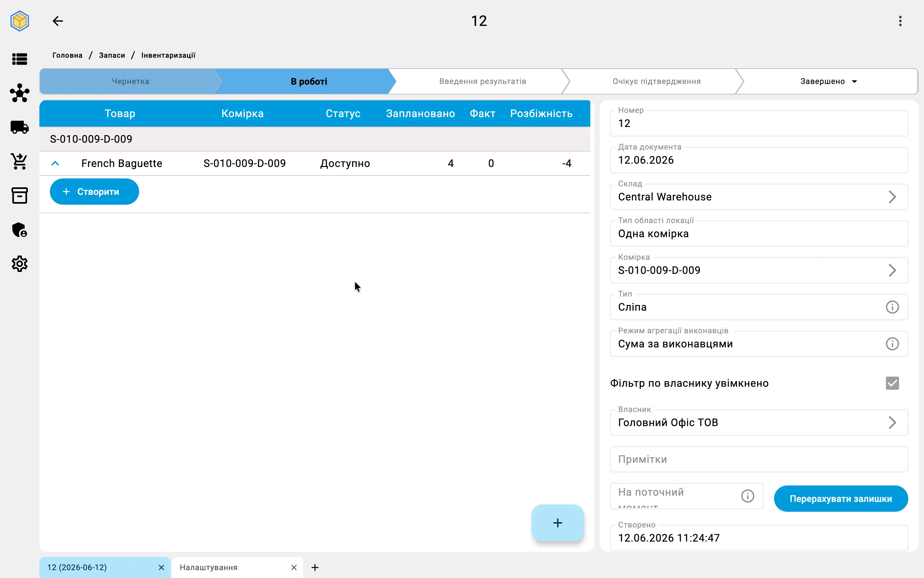Toggle Фільтр по власнику увімкнено checkbox
The width and height of the screenshot is (924, 578).
click(892, 383)
